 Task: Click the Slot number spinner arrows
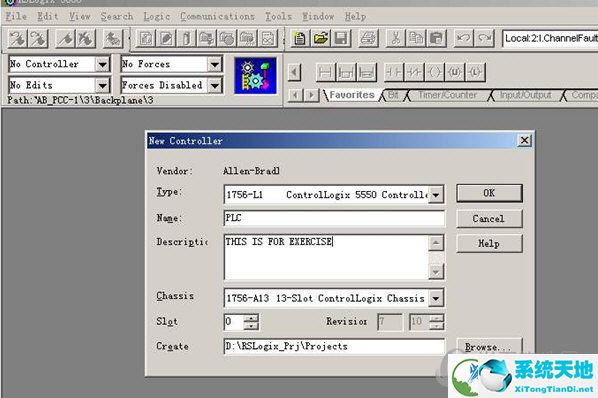(x=251, y=321)
